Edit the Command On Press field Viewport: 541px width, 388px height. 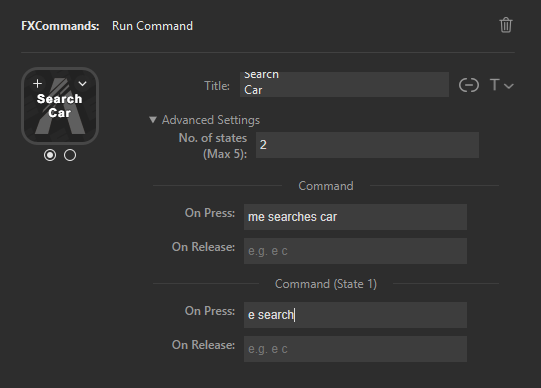[x=355, y=217]
